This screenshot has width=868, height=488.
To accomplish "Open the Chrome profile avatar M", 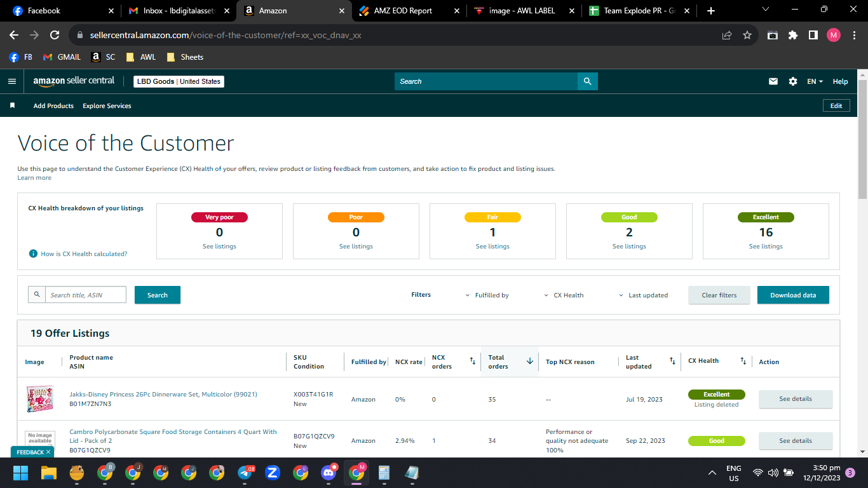I will coord(834,35).
